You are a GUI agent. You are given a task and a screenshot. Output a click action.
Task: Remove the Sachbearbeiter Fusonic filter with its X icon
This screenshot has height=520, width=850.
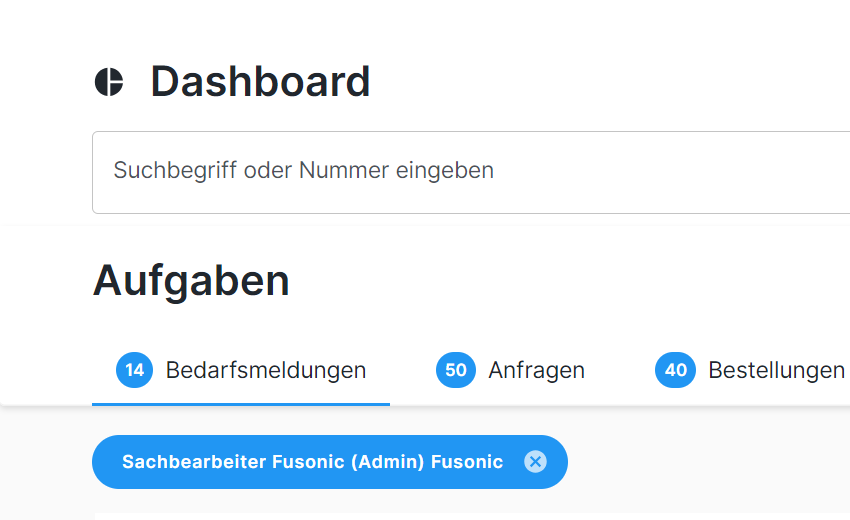(536, 461)
